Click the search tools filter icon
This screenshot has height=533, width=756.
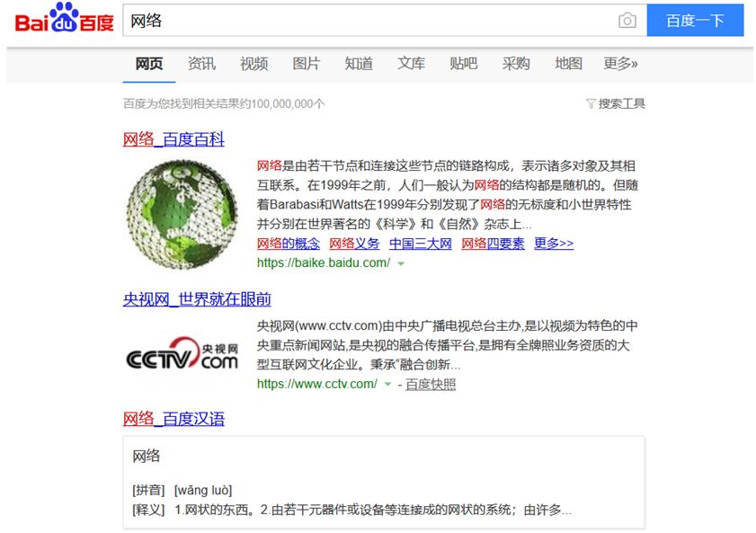tap(591, 104)
